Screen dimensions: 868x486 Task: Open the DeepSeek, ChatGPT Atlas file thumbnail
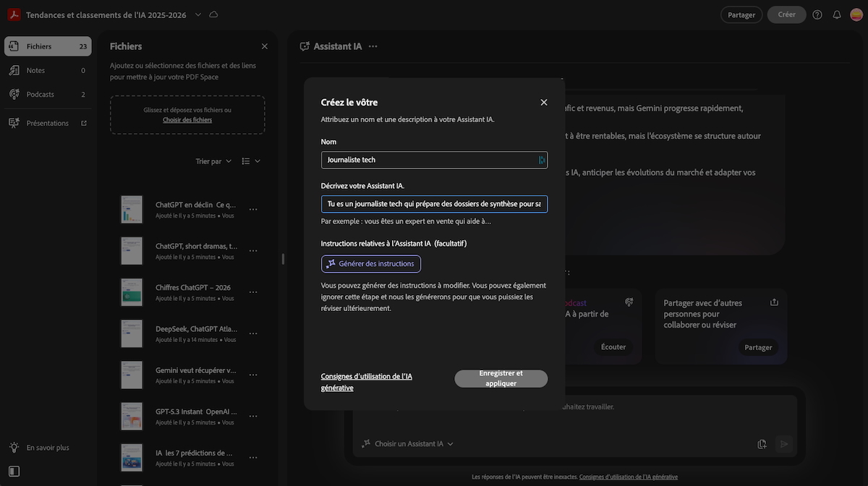(132, 333)
